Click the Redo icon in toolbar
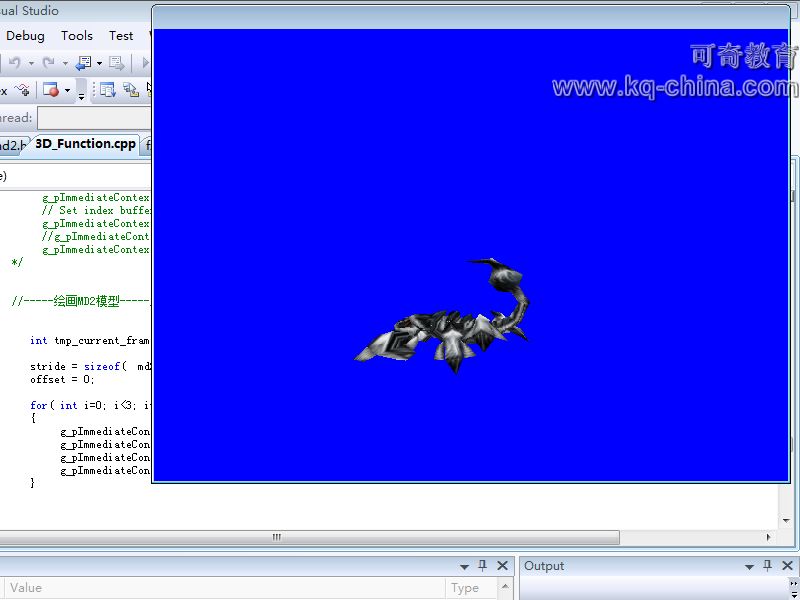Viewport: 800px width, 600px height. pyautogui.click(x=48, y=63)
